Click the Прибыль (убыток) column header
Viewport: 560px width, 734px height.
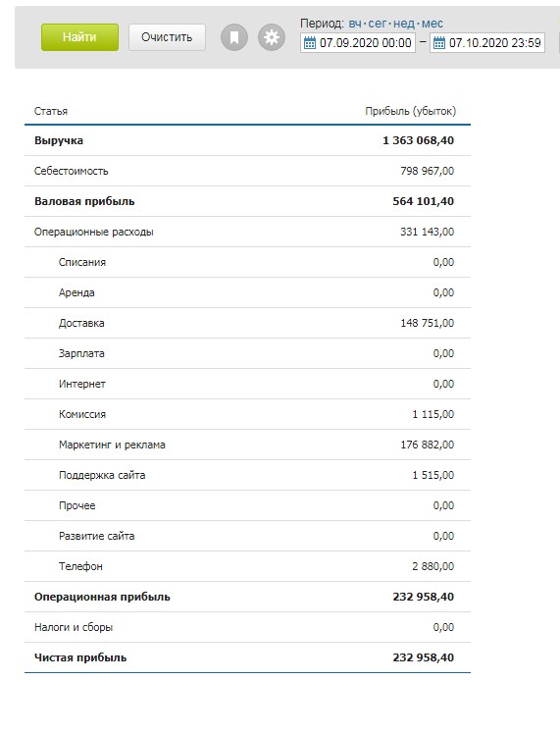tap(410, 111)
